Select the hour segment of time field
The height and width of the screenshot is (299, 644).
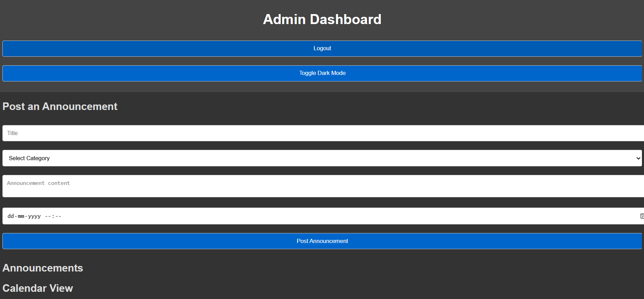pyautogui.click(x=48, y=216)
